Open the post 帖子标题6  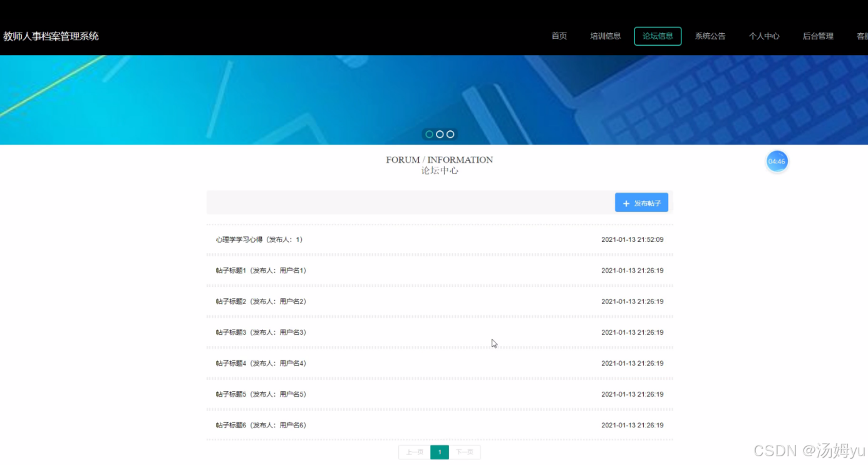pyautogui.click(x=440, y=425)
